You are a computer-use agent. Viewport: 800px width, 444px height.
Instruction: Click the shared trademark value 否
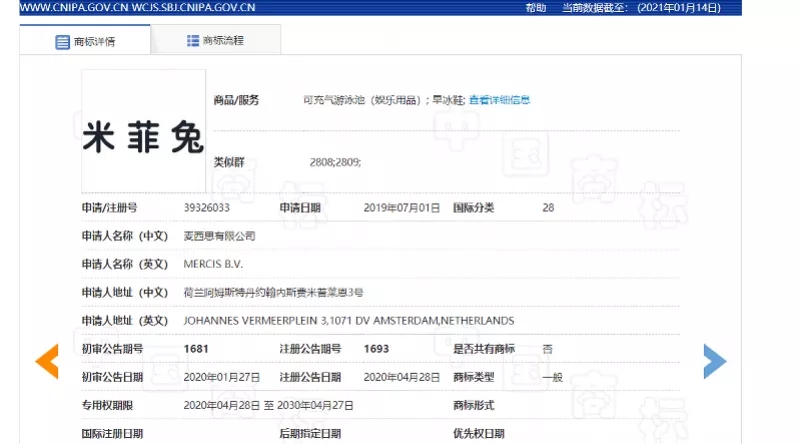(x=547, y=349)
